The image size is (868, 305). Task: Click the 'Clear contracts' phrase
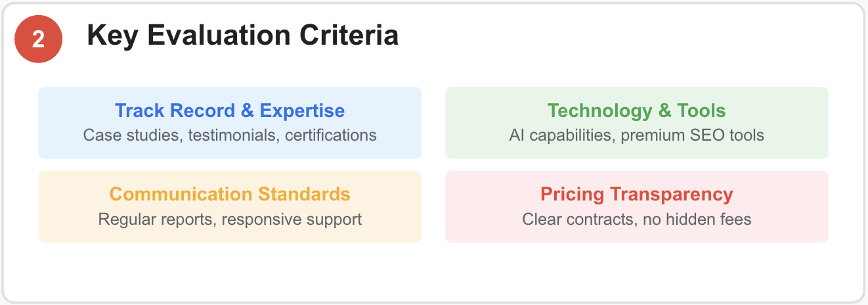(576, 219)
